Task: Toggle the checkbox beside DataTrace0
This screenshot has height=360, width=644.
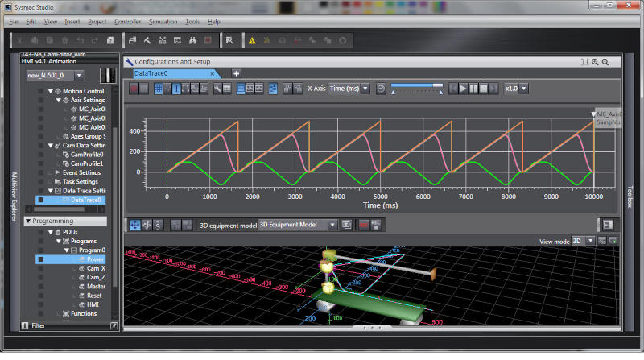Action: tap(41, 201)
